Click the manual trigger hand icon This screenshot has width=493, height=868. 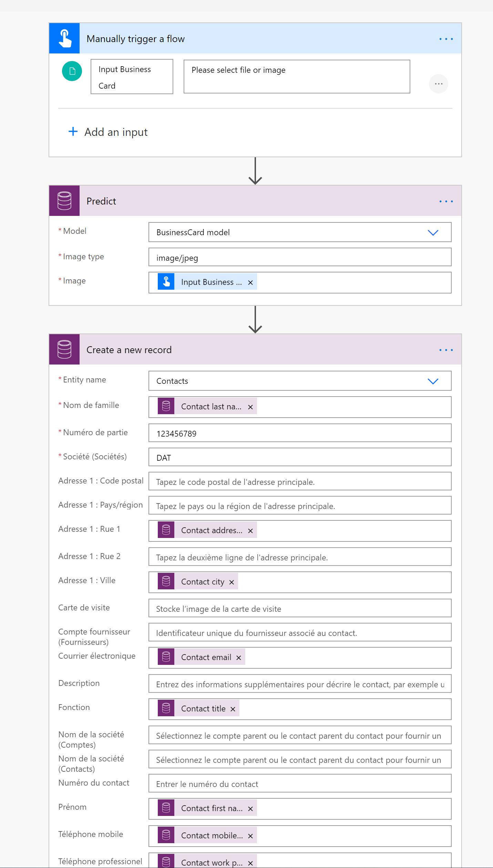pyautogui.click(x=64, y=38)
